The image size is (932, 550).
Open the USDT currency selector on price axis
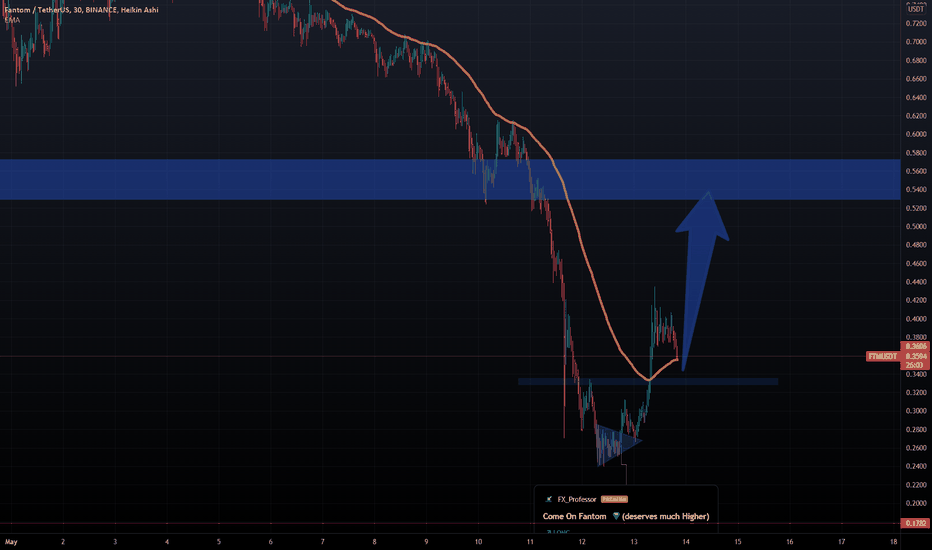[916, 9]
